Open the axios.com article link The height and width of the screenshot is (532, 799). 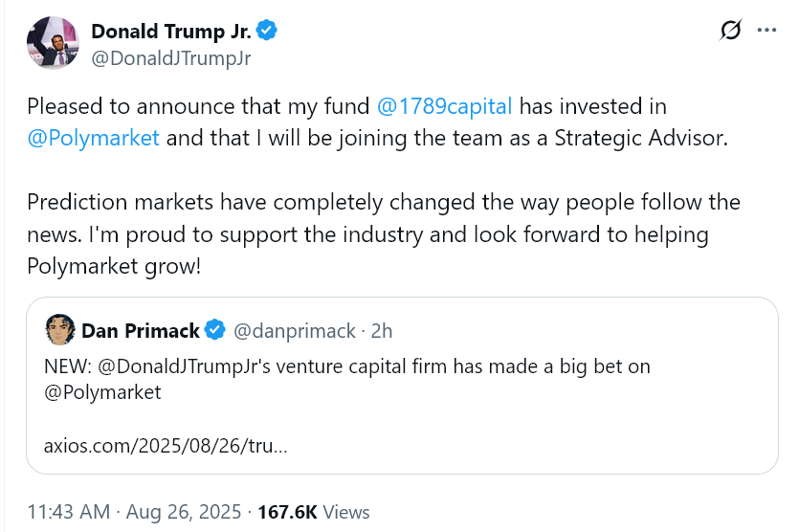[166, 445]
